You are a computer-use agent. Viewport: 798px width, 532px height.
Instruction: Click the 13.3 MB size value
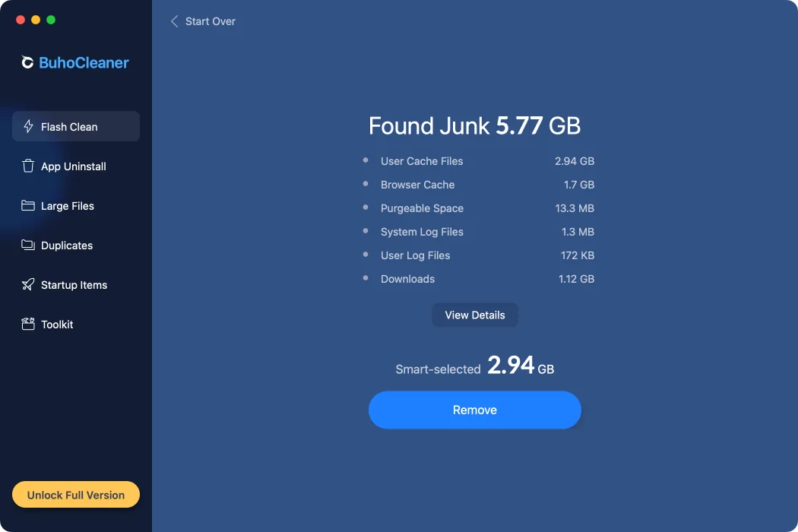click(x=575, y=208)
